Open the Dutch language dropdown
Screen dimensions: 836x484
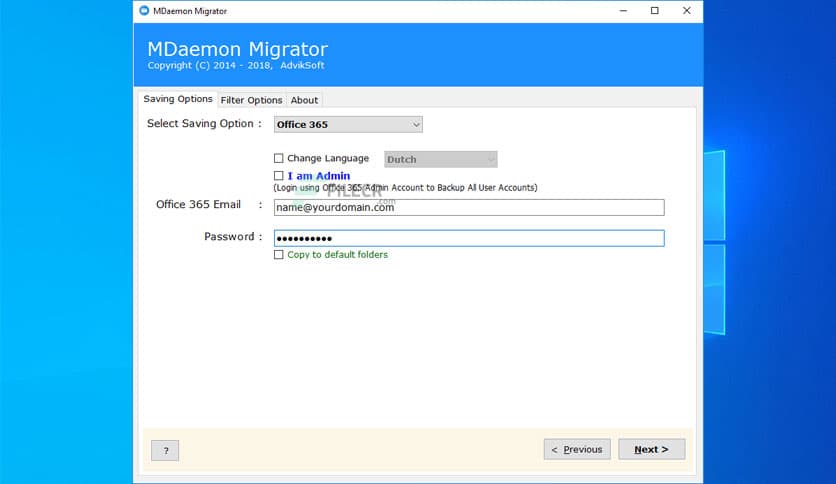(441, 159)
